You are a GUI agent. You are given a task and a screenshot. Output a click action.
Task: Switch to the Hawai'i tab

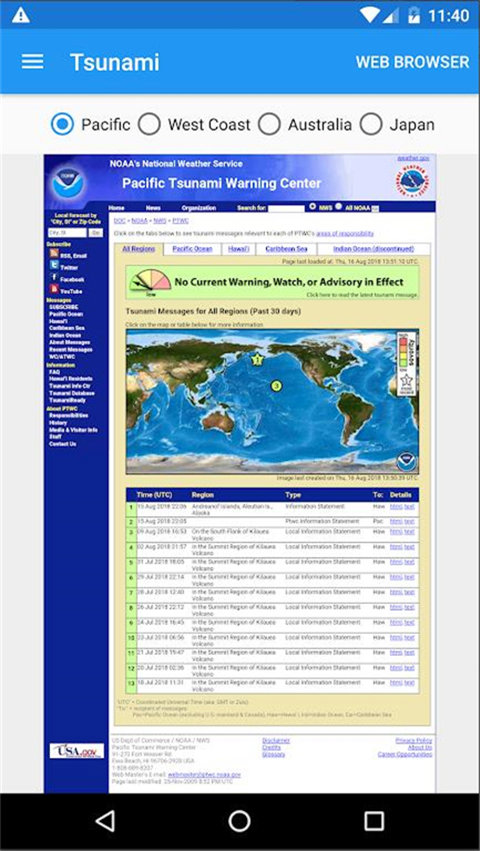click(x=238, y=249)
